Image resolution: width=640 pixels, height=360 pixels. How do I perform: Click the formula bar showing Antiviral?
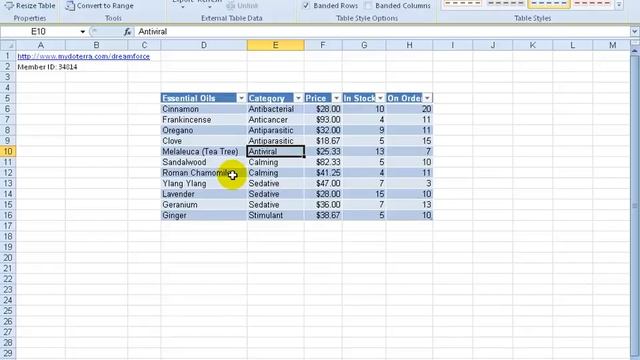[x=382, y=32]
